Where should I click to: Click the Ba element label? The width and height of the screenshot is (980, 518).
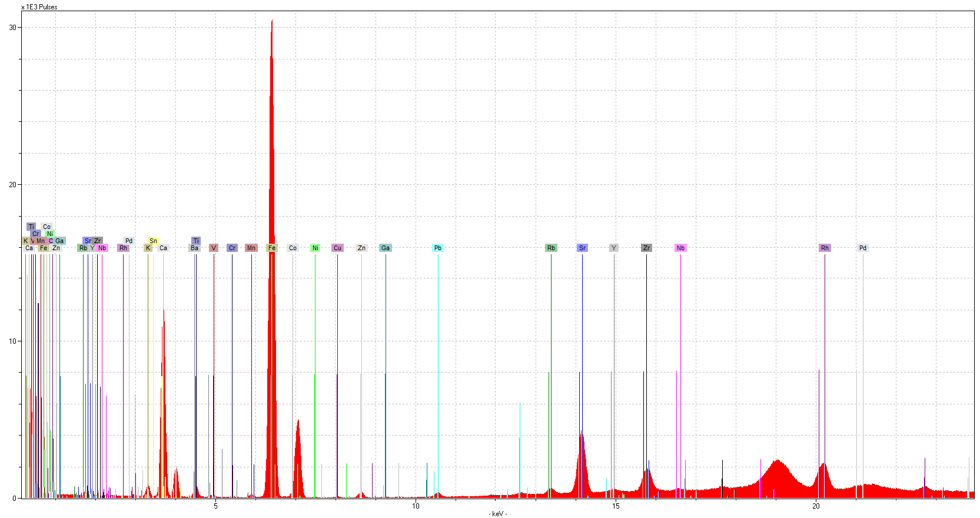pos(194,248)
